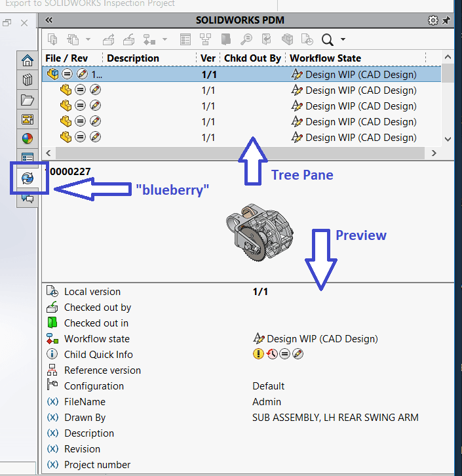Click the restore window icon at top left
Image resolution: width=462 pixels, height=476 pixels.
7,23
